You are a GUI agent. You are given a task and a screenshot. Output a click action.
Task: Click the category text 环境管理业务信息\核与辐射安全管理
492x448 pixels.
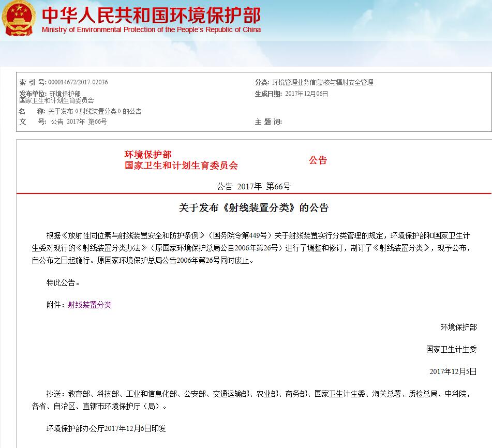tap(322, 82)
